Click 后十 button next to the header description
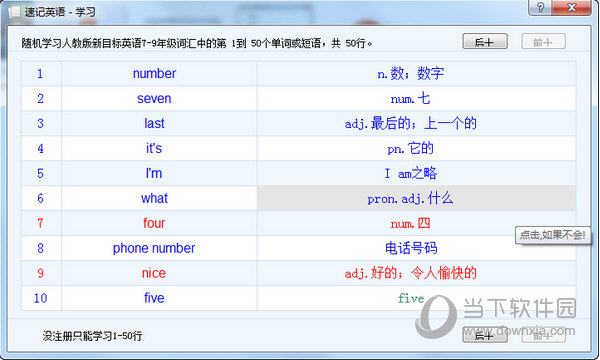 coord(485,42)
